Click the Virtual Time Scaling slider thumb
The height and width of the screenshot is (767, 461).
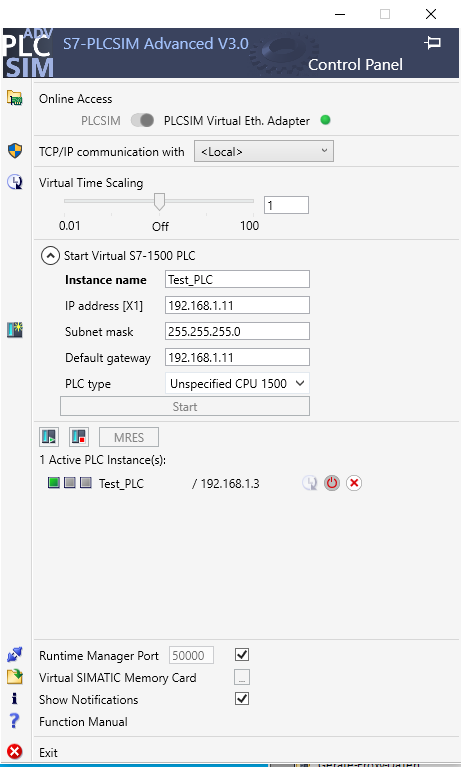pos(159,201)
